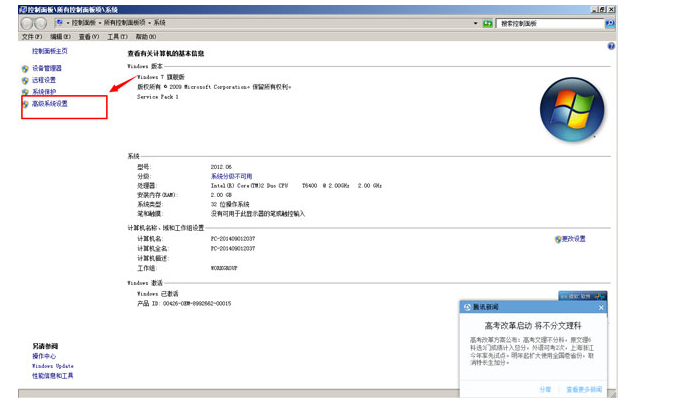Open Windows Update link at bottom left
Viewport: 676px width, 407px height.
[x=52, y=366]
